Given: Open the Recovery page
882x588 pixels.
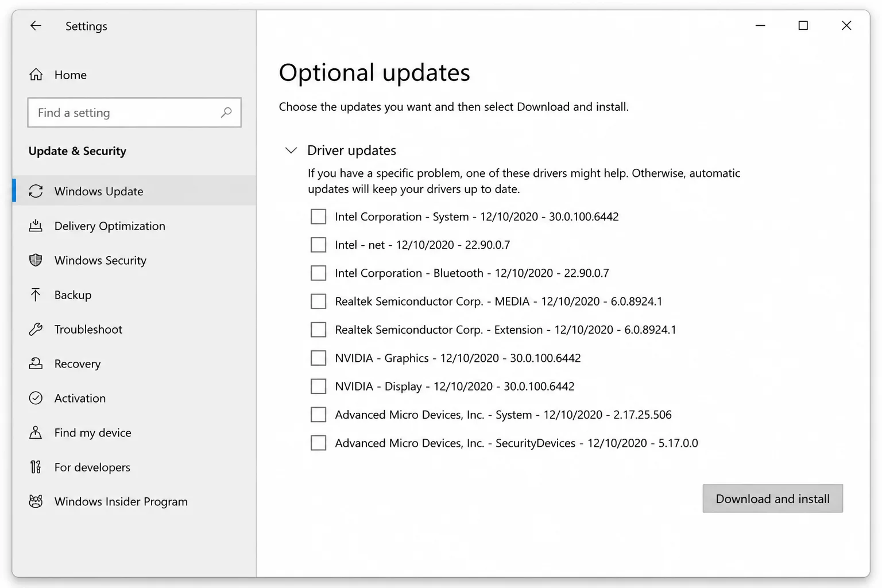Looking at the screenshot, I should [134, 363].
